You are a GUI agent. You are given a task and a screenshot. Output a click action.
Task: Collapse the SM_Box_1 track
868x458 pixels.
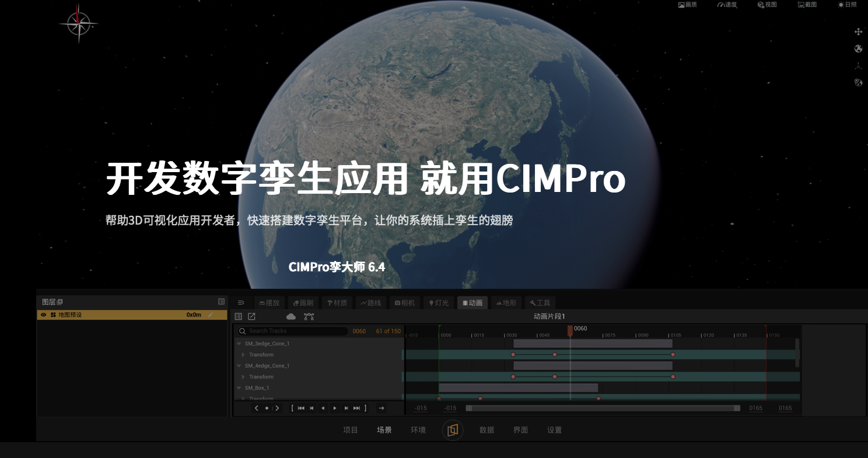(x=239, y=388)
